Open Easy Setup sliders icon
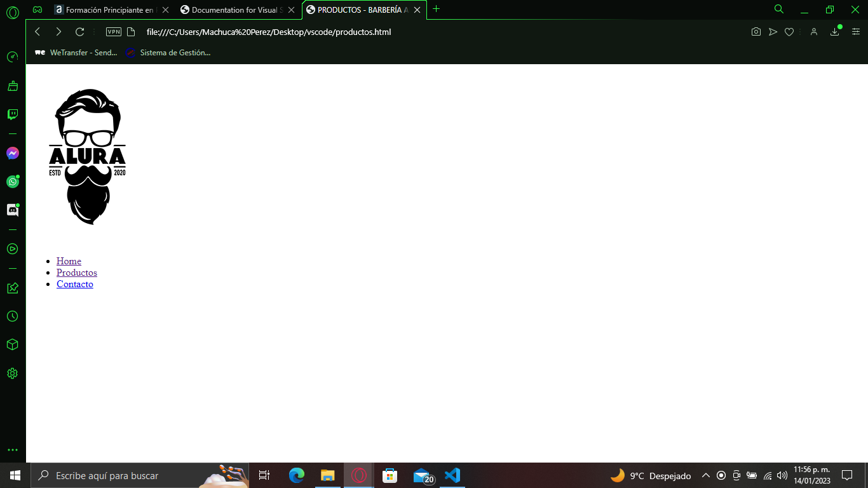The width and height of the screenshot is (868, 488). (855, 32)
